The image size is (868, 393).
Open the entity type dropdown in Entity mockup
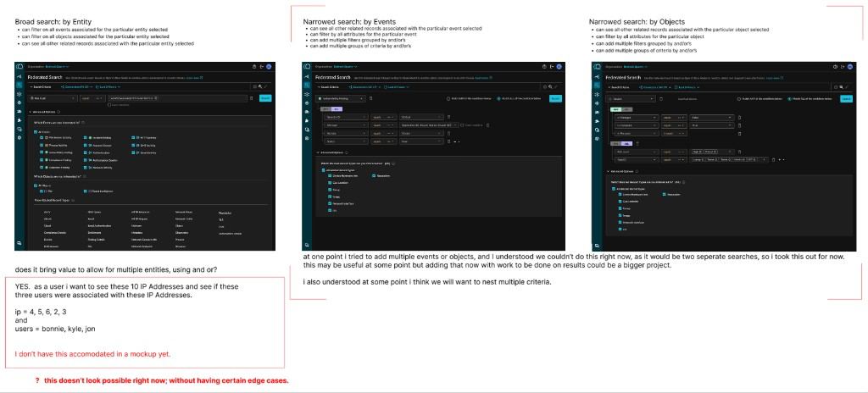[x=53, y=98]
